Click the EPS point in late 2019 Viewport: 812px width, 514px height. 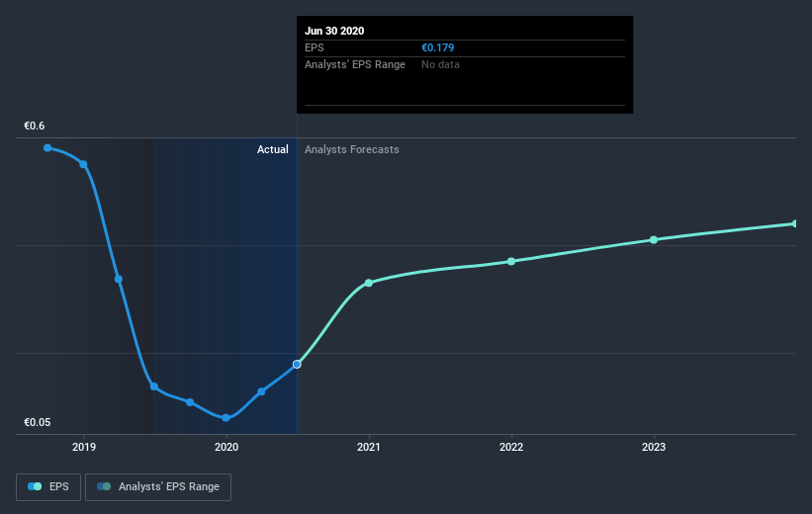click(x=190, y=402)
